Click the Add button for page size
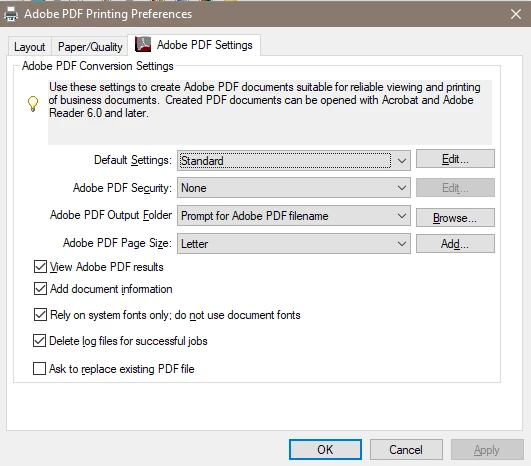Image resolution: width=531 pixels, height=466 pixels. tap(455, 243)
